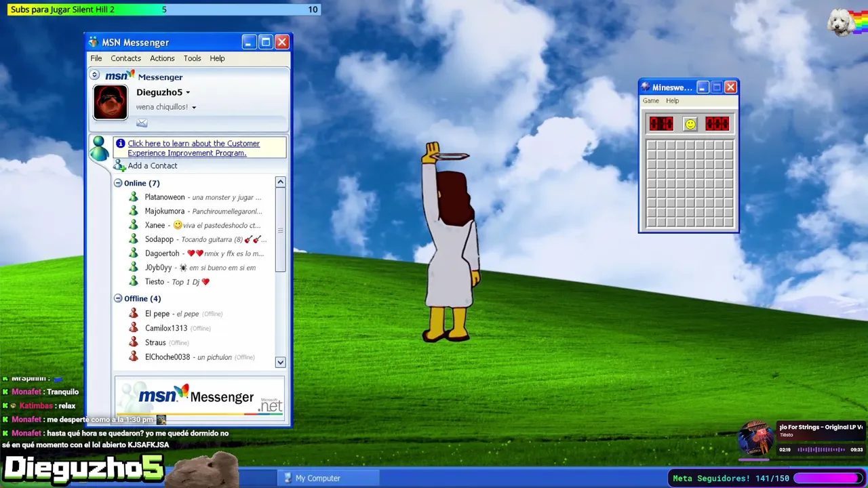This screenshot has width=868, height=488.
Task: Click the bottom-right Minesweeper grid cell
Action: click(728, 222)
